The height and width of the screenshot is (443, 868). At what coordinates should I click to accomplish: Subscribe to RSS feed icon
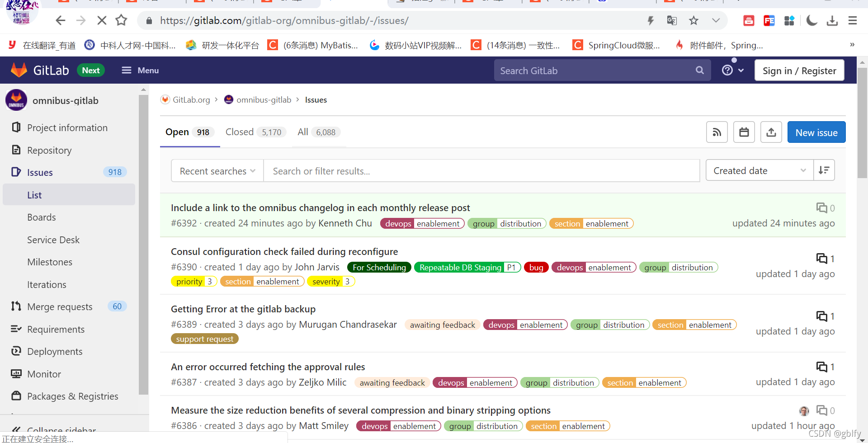tap(717, 132)
